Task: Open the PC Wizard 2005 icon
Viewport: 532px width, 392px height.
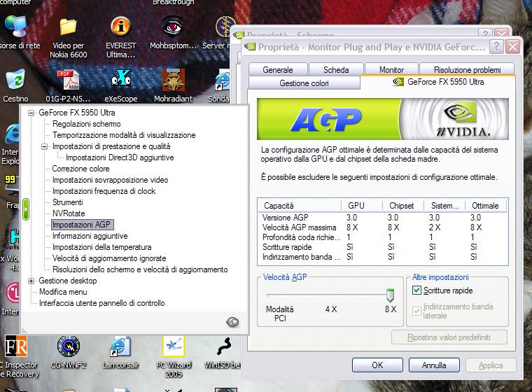Action: (174, 346)
